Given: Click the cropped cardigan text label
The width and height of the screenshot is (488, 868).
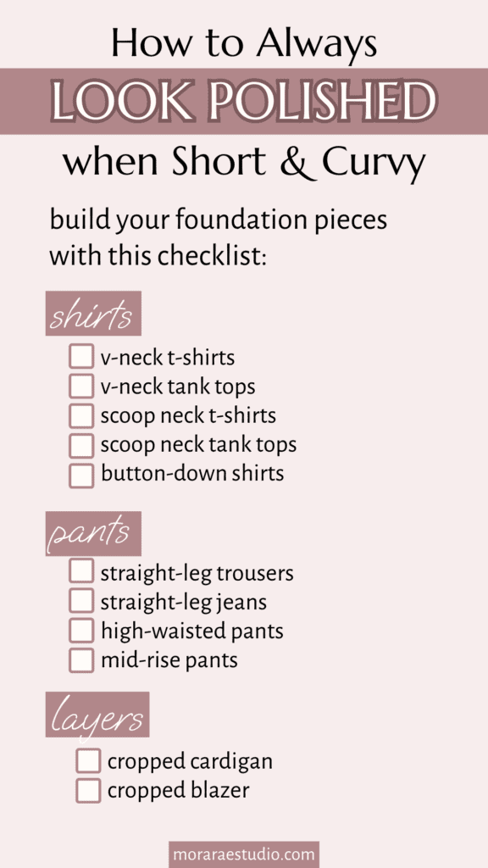Looking at the screenshot, I should pyautogui.click(x=190, y=762).
